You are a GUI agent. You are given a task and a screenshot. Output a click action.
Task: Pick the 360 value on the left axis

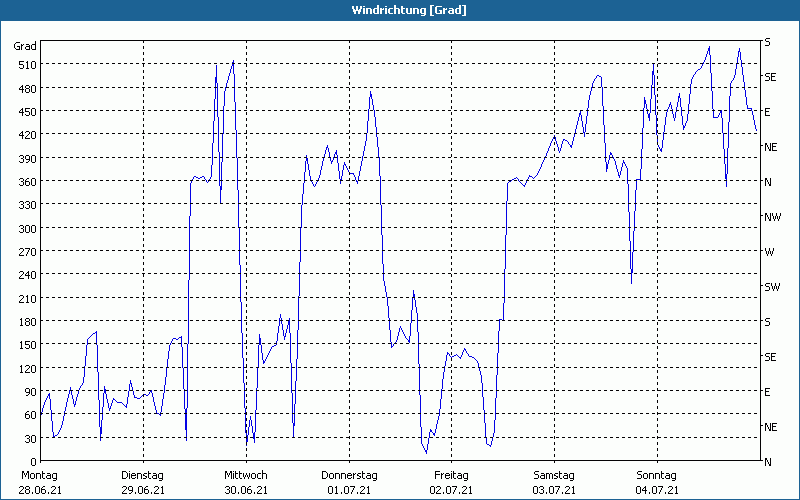click(x=28, y=182)
